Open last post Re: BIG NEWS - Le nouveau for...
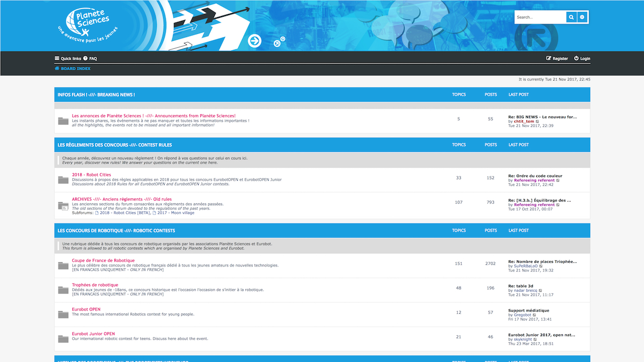This screenshot has width=644, height=362. (x=543, y=116)
